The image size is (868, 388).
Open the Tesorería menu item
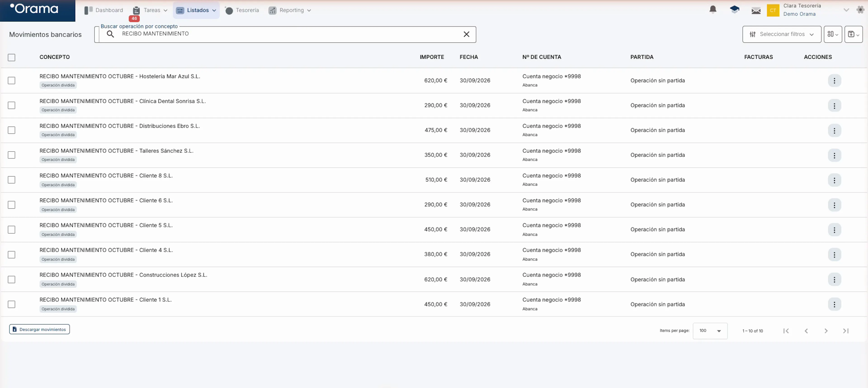coord(242,10)
